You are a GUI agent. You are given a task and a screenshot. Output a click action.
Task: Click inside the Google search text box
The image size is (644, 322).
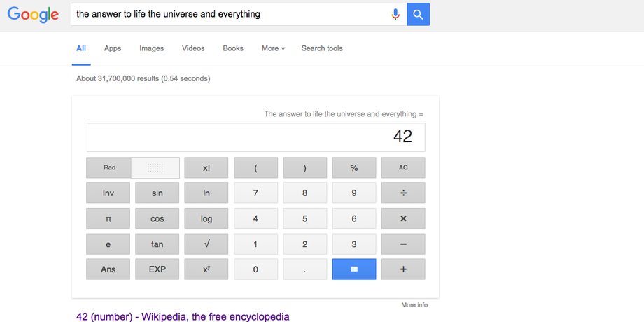coord(230,15)
